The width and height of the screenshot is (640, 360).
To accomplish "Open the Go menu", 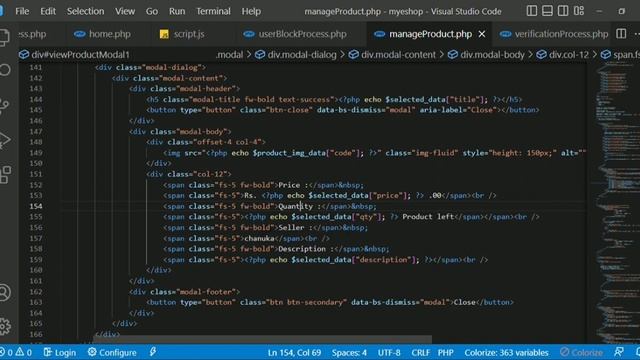I will [152, 11].
